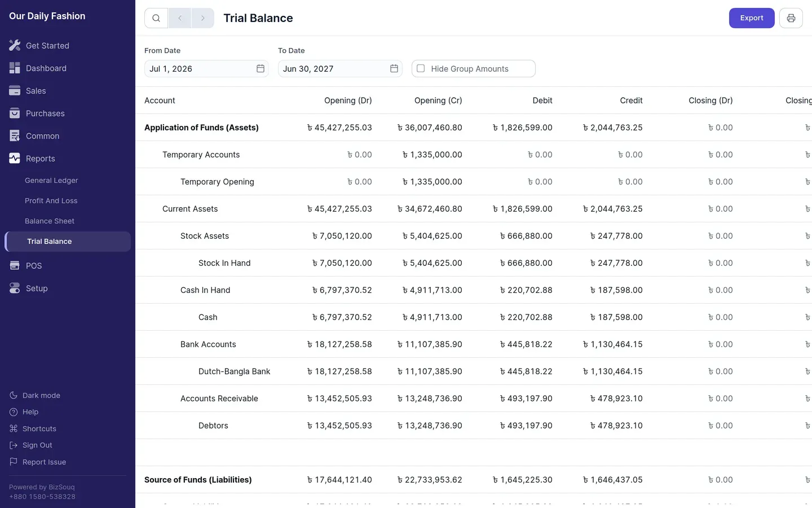Click the Sales card icon
The image size is (812, 508).
click(x=15, y=90)
